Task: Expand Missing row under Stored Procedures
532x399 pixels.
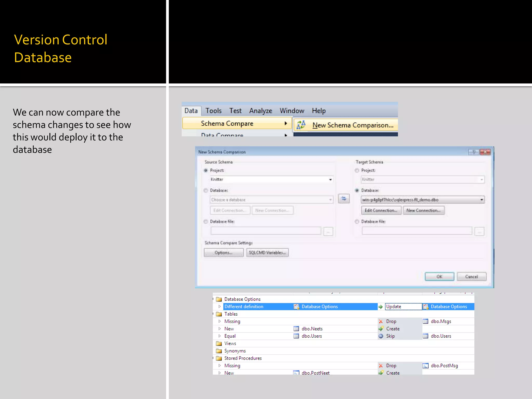Action: (220, 365)
